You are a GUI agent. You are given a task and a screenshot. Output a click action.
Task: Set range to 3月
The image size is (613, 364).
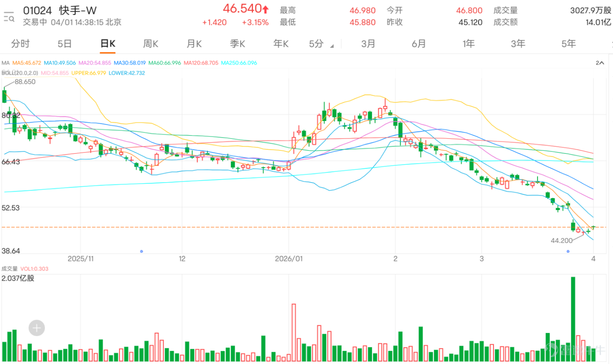(x=368, y=44)
